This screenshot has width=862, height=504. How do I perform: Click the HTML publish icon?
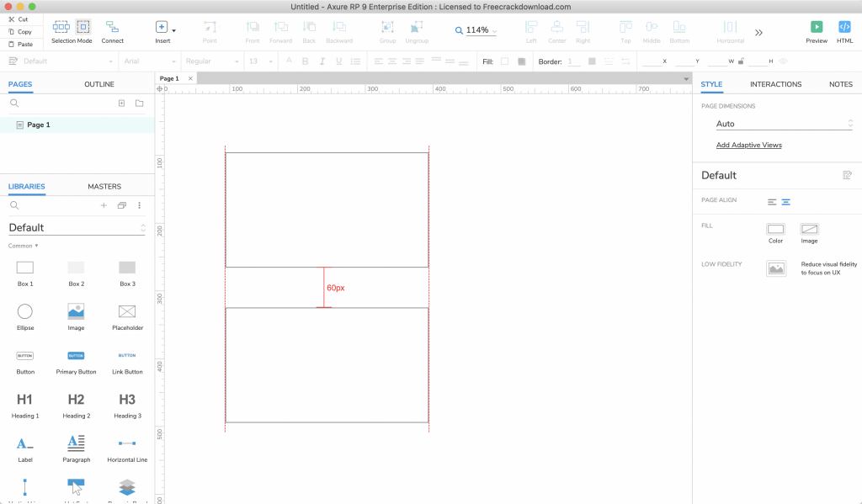[x=844, y=27]
